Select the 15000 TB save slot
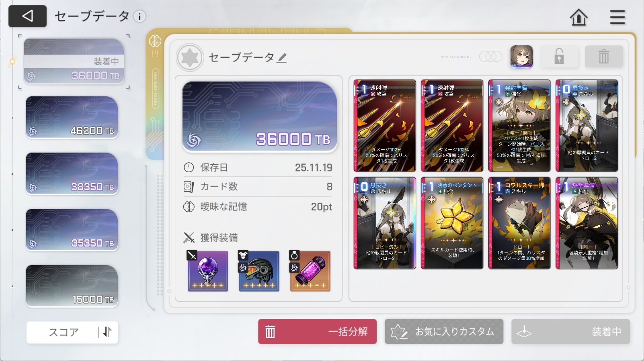Image resolution: width=644 pixels, height=361 pixels. (x=72, y=286)
